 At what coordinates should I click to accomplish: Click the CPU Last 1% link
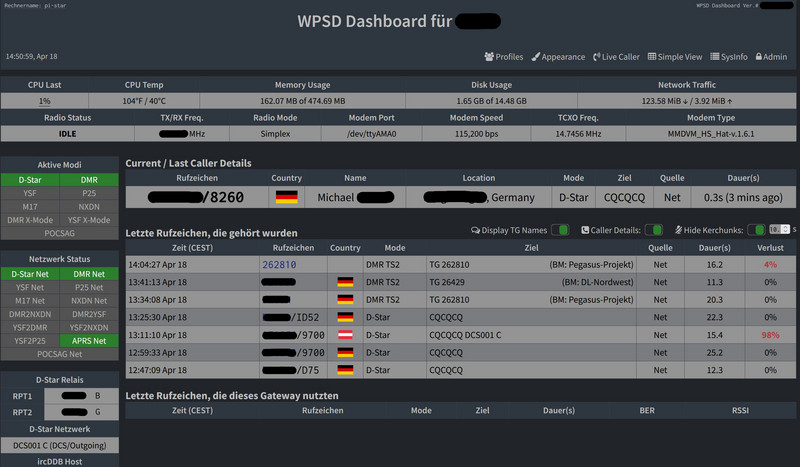44,101
